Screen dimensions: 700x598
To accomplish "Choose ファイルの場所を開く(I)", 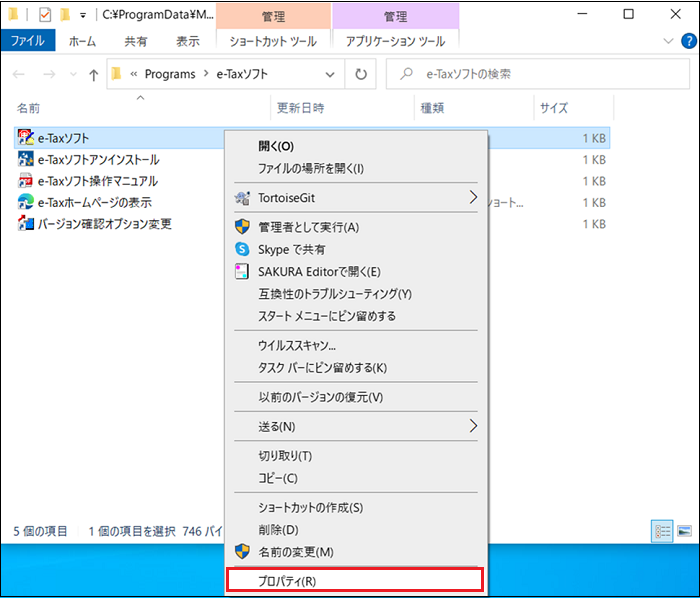I will point(356,168).
